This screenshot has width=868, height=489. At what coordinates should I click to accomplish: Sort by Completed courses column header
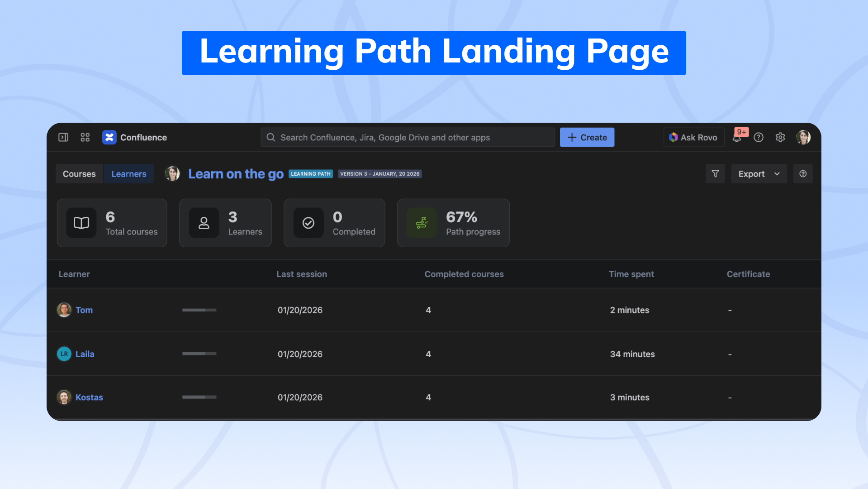[464, 274]
